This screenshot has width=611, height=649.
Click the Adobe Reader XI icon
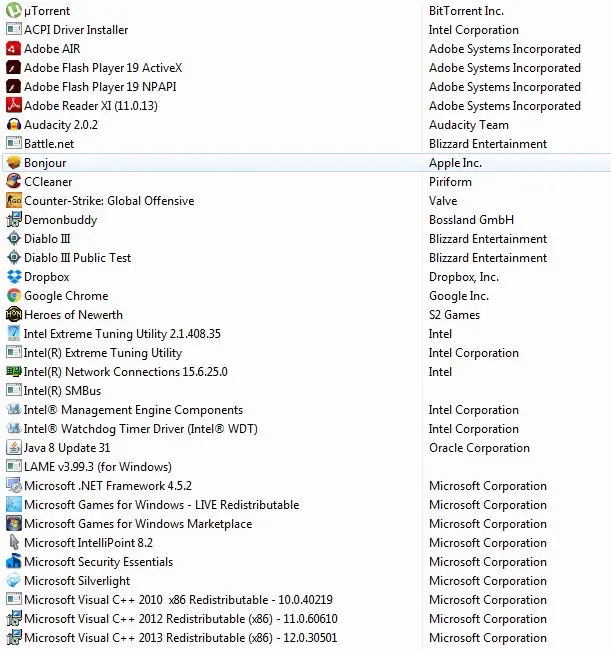14,106
